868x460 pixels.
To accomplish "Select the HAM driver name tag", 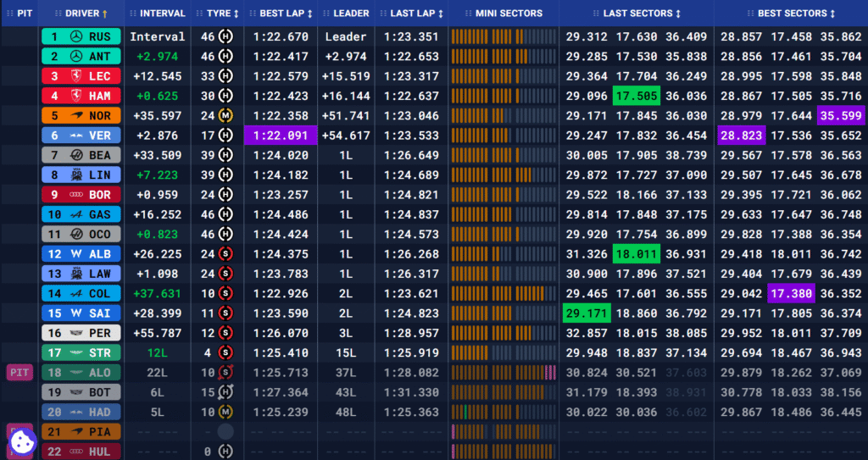I will pyautogui.click(x=99, y=96).
